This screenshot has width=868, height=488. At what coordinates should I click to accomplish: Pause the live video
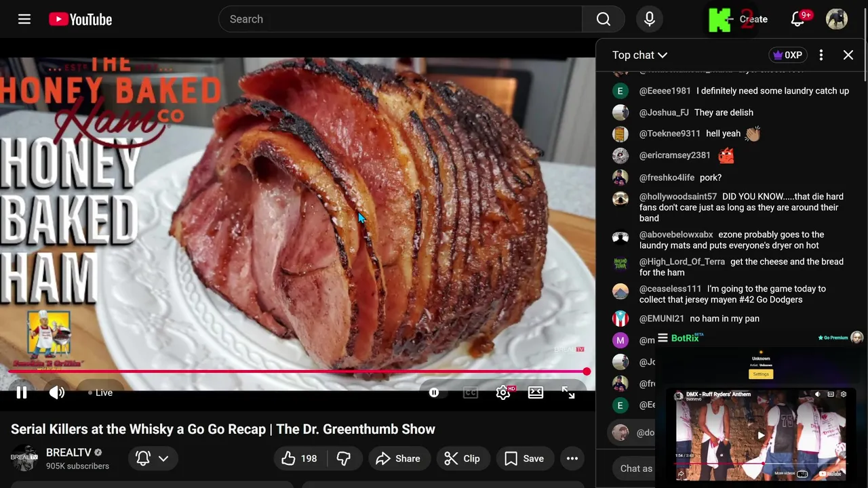pos(22,392)
